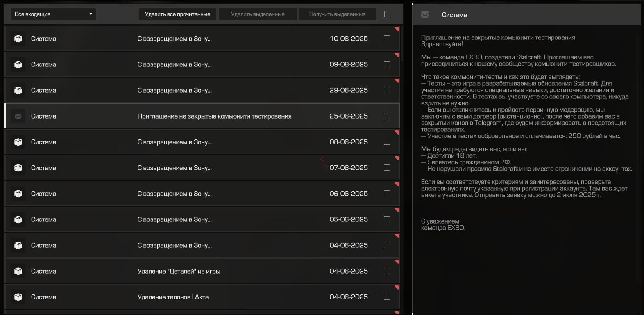The width and height of the screenshot is (644, 315).
Task: Click the 'Удалить выделенные' button
Action: (x=258, y=14)
